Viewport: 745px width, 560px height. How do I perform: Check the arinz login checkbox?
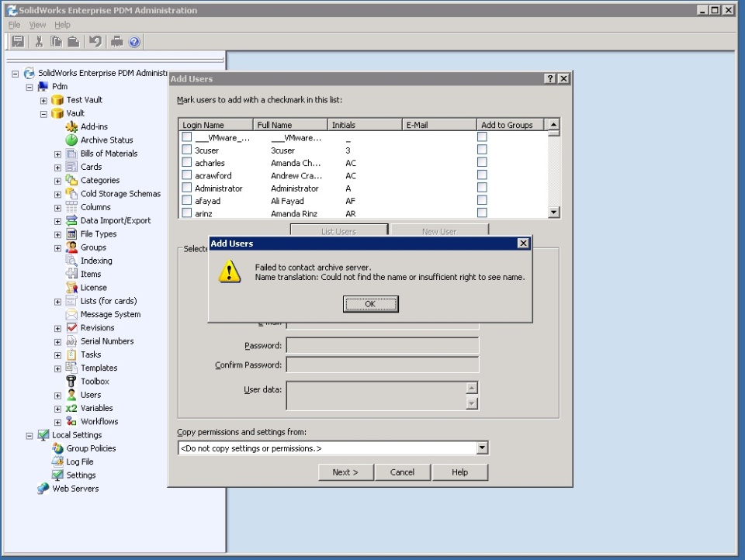pyautogui.click(x=187, y=213)
